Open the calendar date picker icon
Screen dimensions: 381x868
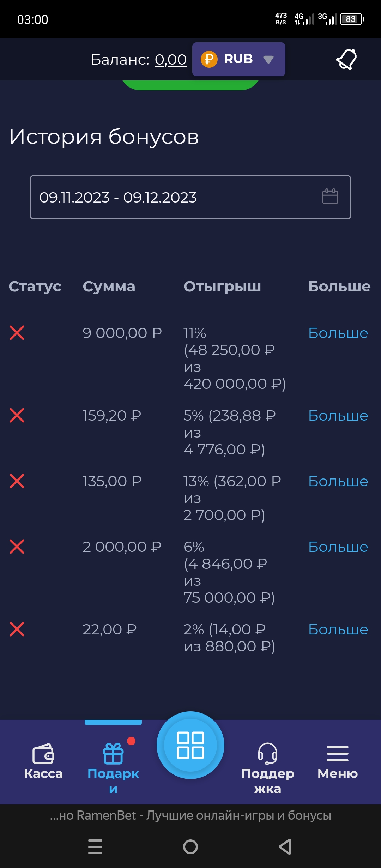click(330, 197)
